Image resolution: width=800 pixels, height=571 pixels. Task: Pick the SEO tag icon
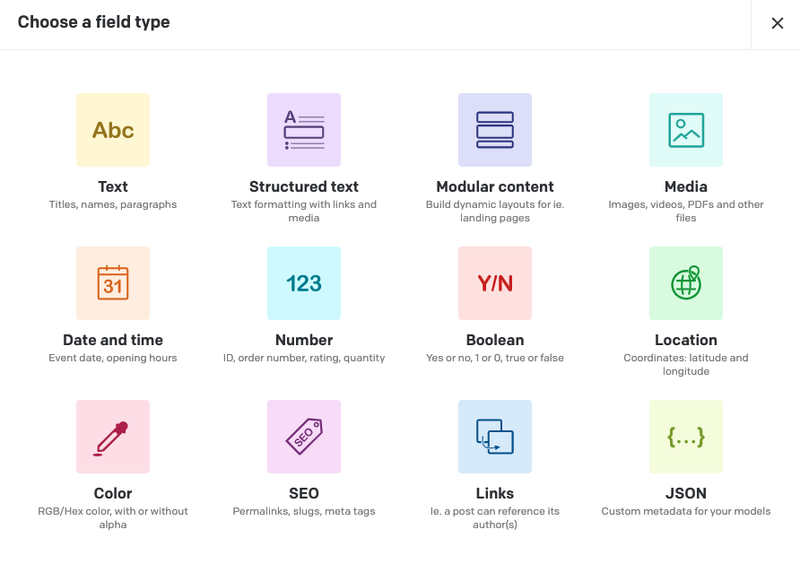click(x=304, y=436)
